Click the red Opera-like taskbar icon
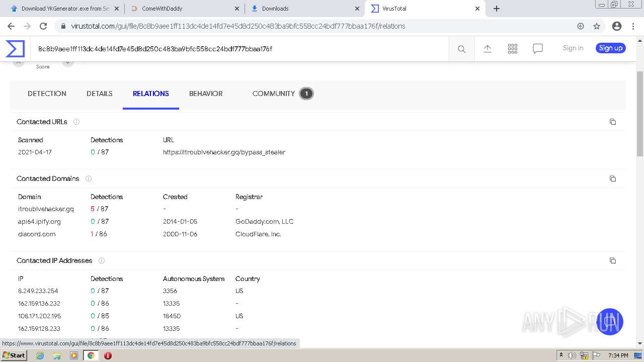Screen dimensions: 644x362 pos(108,355)
